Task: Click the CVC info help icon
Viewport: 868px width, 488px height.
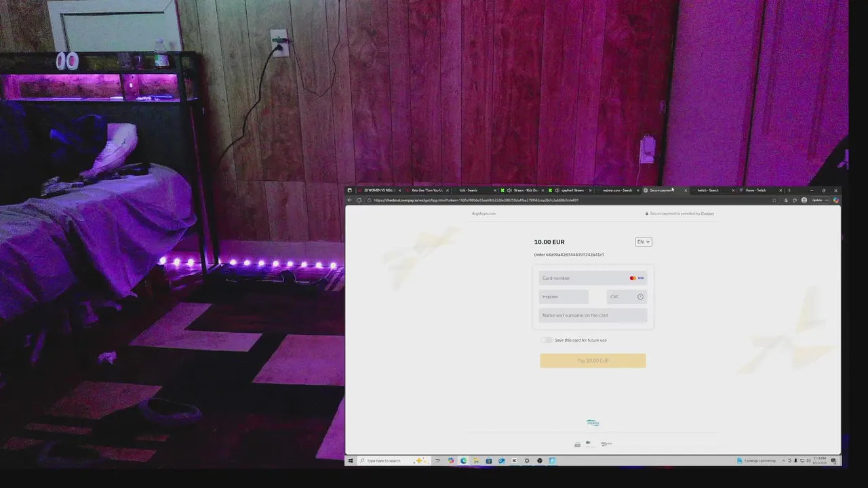Action: point(640,297)
